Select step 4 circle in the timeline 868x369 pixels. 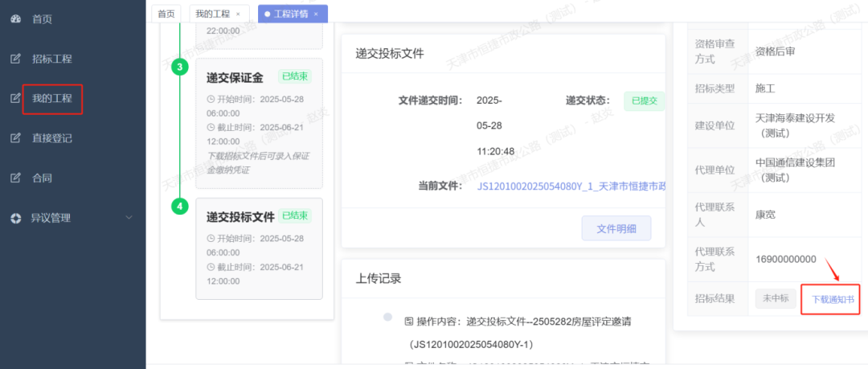(x=179, y=207)
